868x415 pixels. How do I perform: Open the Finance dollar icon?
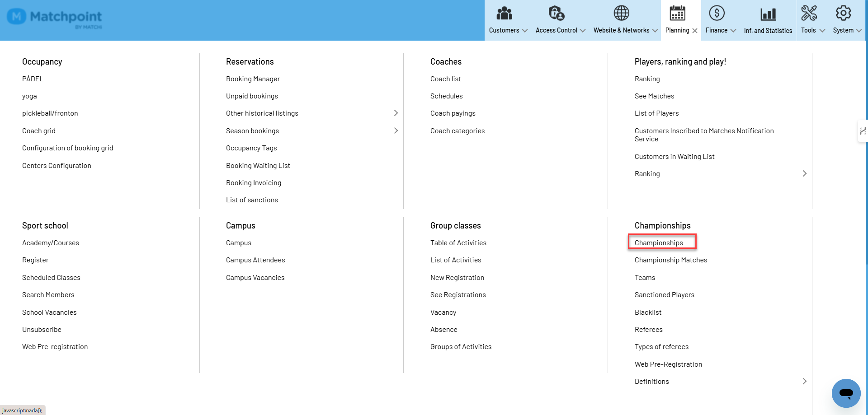(717, 13)
